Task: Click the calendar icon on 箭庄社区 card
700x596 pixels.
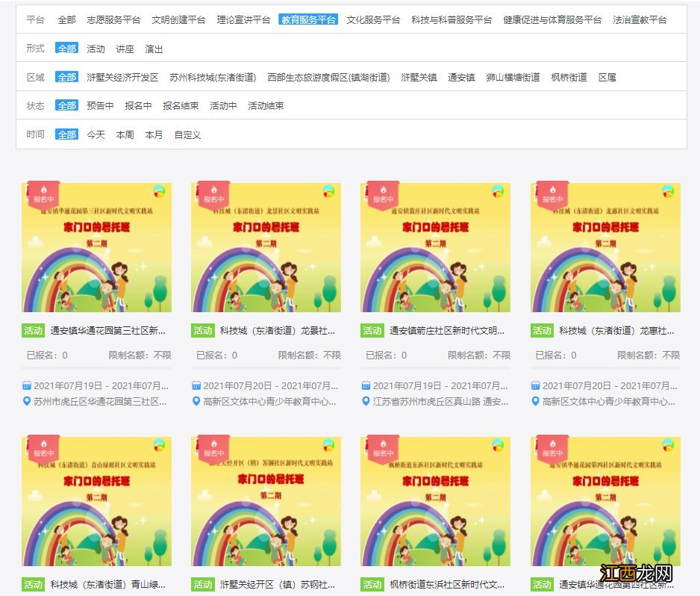Action: point(365,385)
